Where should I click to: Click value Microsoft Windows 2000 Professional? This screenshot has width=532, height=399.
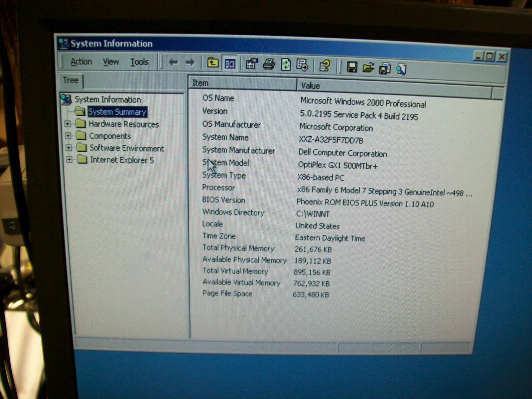pyautogui.click(x=363, y=102)
